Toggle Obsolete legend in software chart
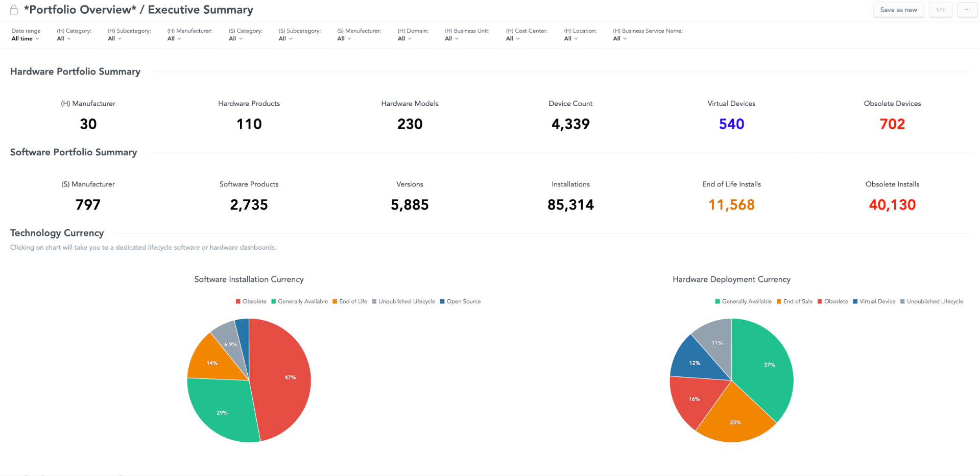The image size is (980, 476). 251,301
